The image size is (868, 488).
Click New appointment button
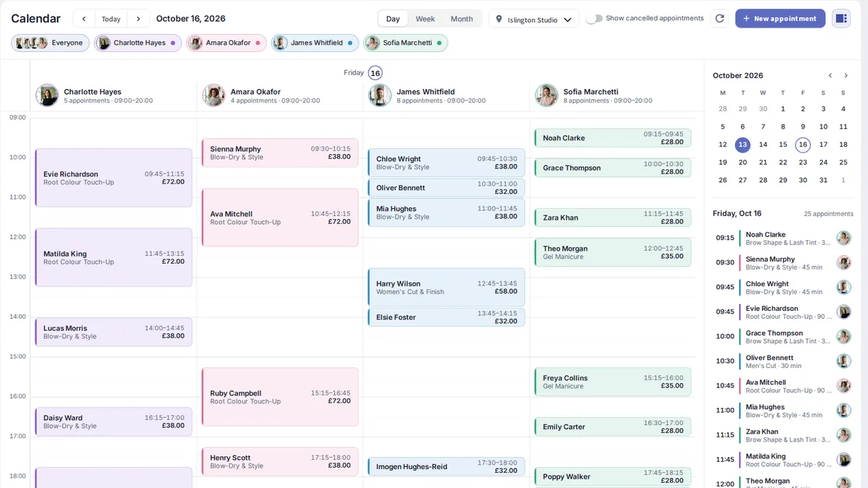tap(780, 19)
